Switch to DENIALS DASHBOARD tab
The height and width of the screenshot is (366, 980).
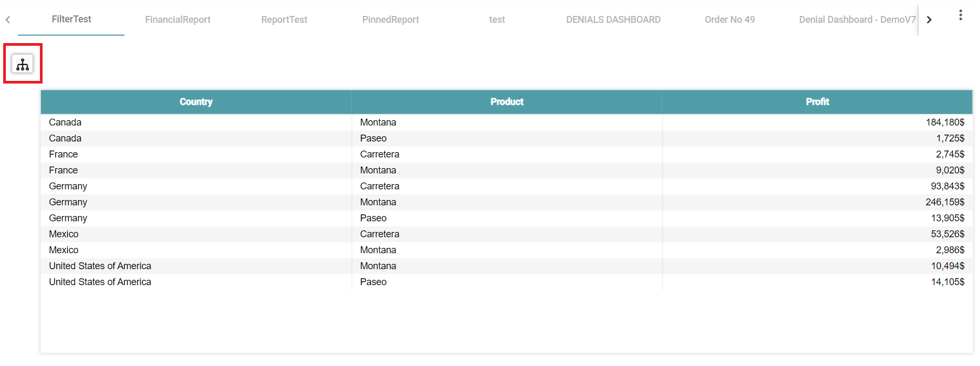[613, 20]
